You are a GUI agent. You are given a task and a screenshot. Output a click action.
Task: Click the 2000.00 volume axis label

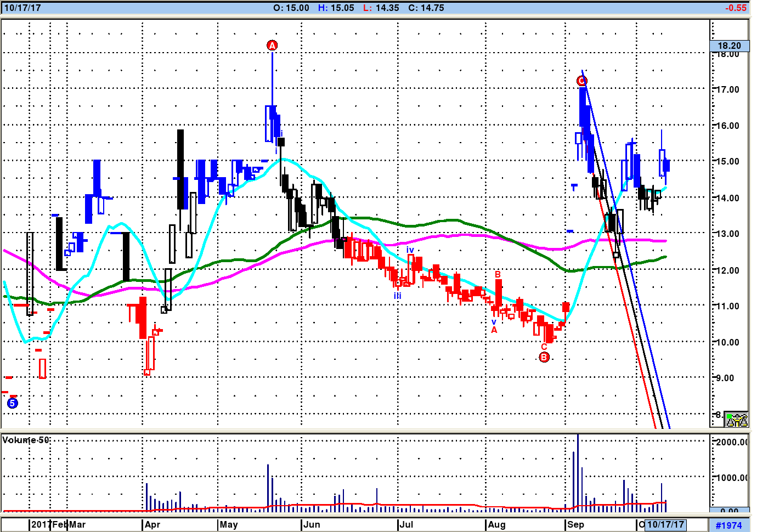point(732,442)
